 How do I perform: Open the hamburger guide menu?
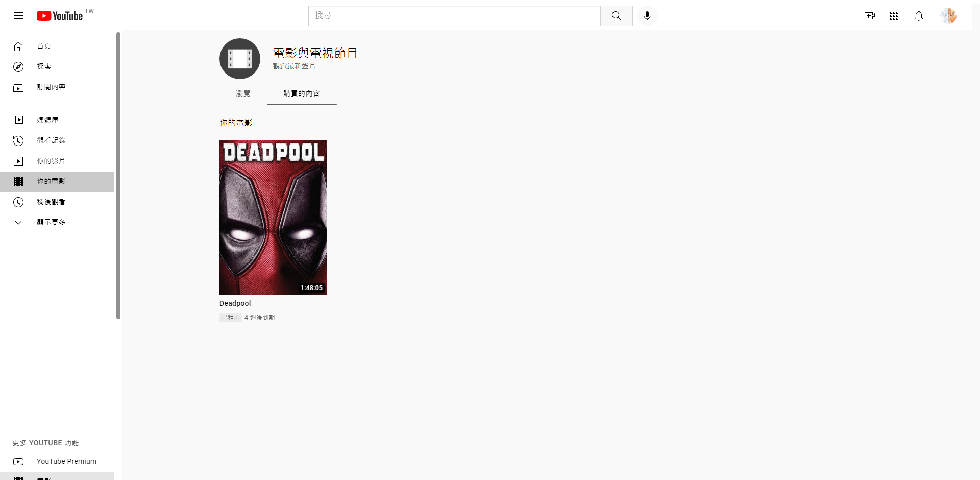click(18, 16)
